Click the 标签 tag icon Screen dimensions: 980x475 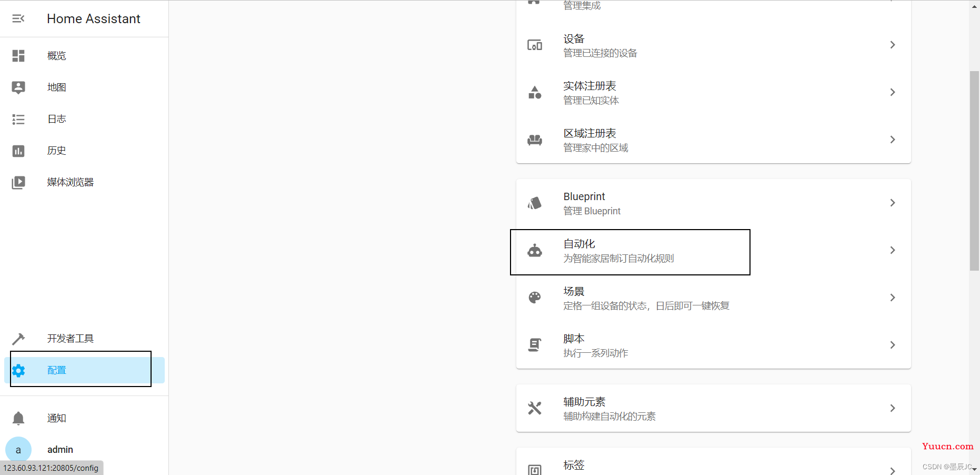click(x=535, y=470)
